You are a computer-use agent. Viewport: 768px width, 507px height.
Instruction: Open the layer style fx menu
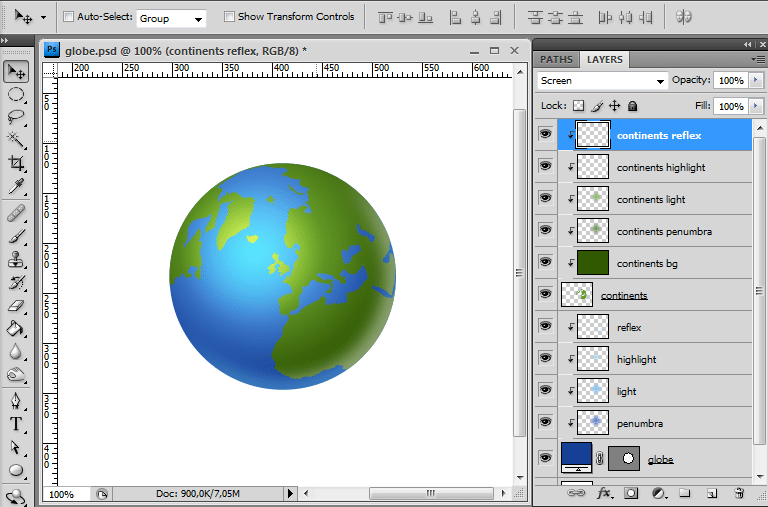(604, 493)
